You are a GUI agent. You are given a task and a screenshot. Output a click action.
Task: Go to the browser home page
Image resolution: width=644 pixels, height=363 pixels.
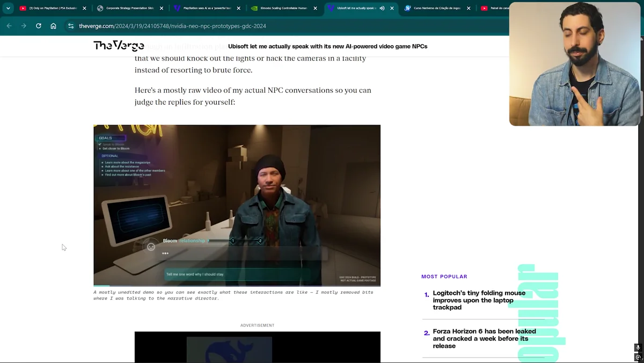pyautogui.click(x=53, y=26)
